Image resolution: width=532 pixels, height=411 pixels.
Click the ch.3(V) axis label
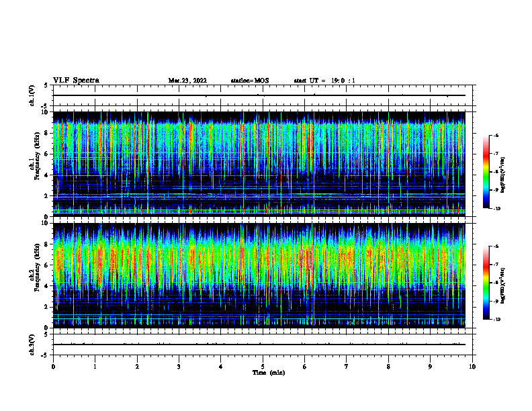(32, 345)
